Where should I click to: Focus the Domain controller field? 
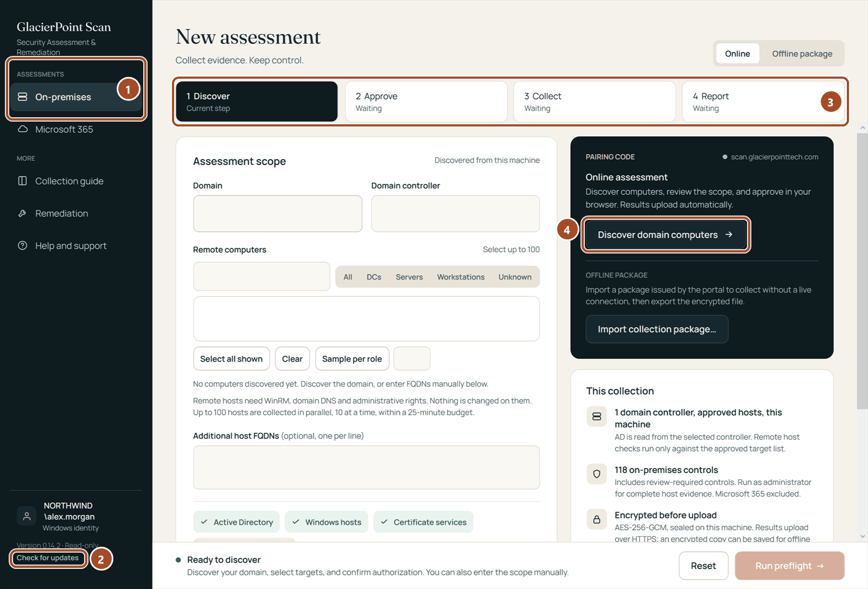tap(456, 214)
